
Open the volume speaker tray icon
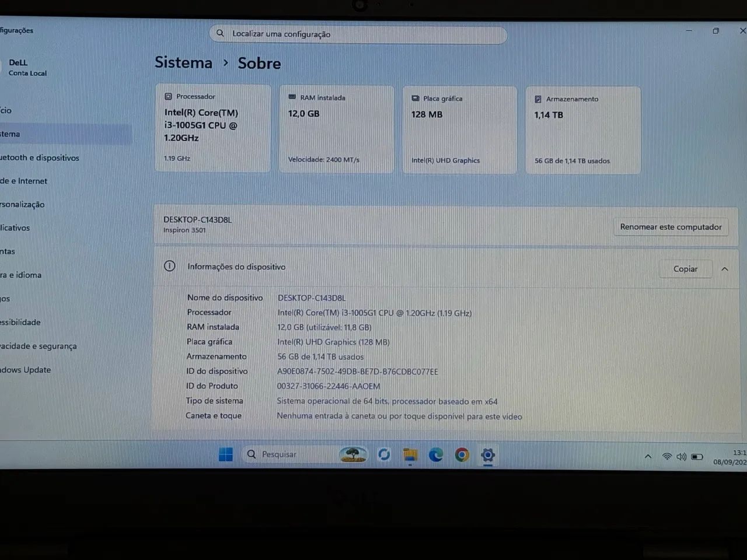681,456
